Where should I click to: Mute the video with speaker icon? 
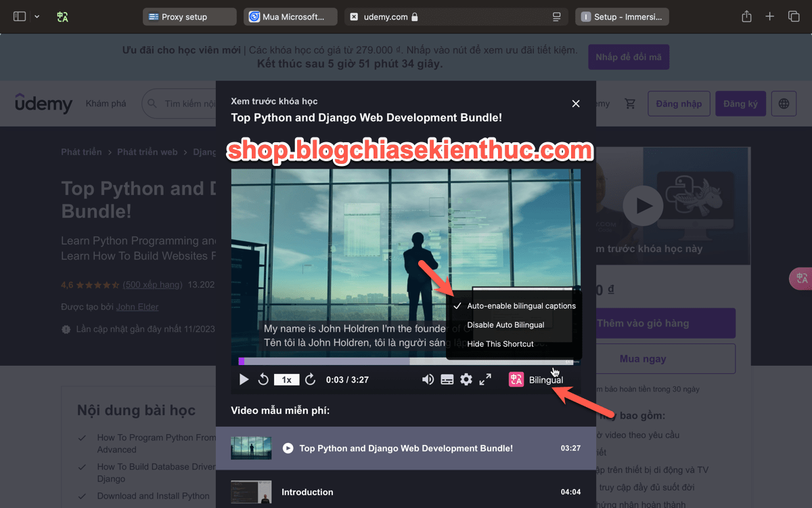pyautogui.click(x=428, y=379)
